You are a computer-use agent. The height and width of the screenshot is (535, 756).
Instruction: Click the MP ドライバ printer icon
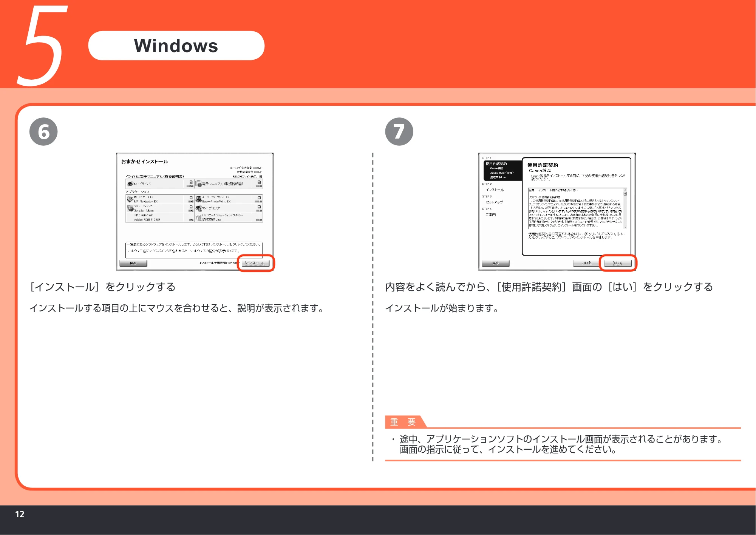pos(130,184)
